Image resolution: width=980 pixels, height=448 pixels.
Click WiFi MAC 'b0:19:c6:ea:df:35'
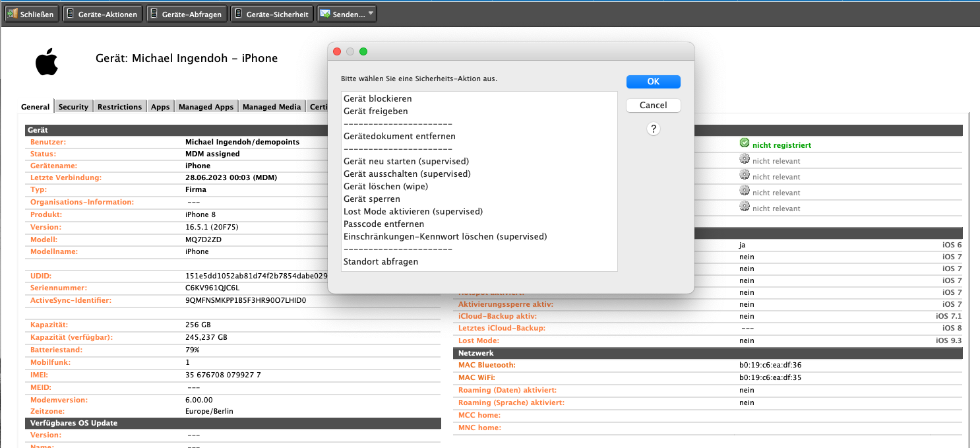tap(770, 377)
